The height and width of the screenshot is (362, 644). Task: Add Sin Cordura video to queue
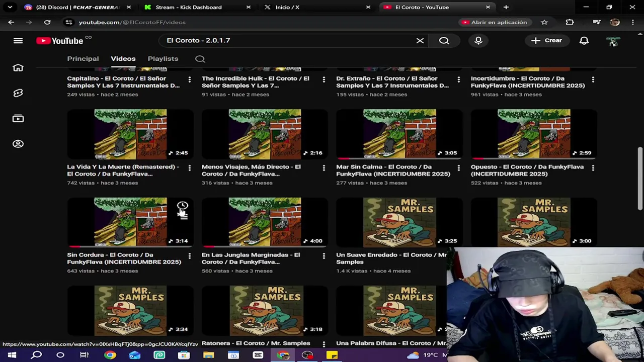(183, 217)
